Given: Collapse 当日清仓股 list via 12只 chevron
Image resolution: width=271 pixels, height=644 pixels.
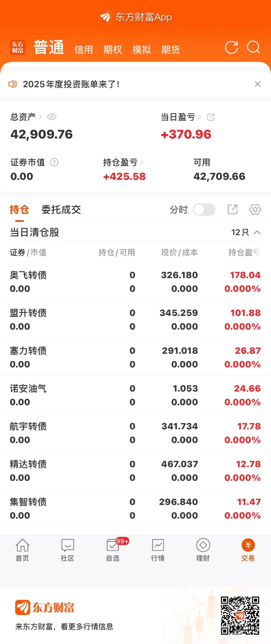Looking at the screenshot, I should pyautogui.click(x=257, y=232).
